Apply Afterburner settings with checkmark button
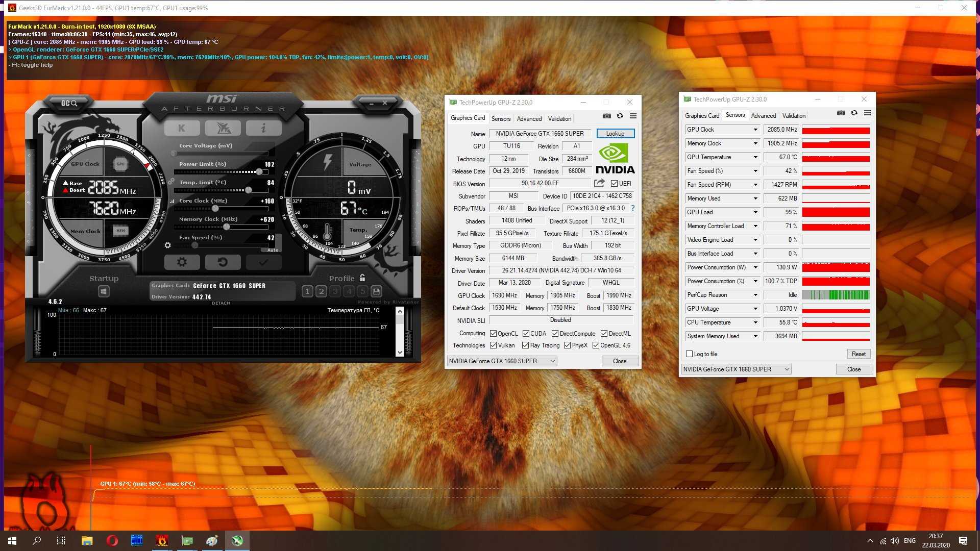 coord(263,262)
